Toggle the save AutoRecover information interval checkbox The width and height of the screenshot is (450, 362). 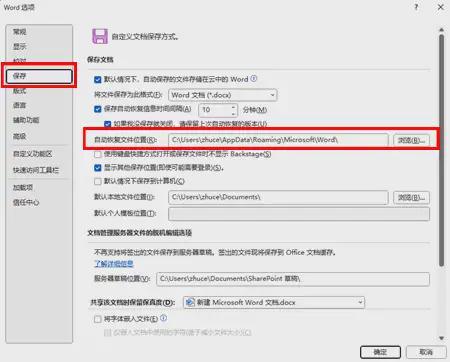point(98,109)
